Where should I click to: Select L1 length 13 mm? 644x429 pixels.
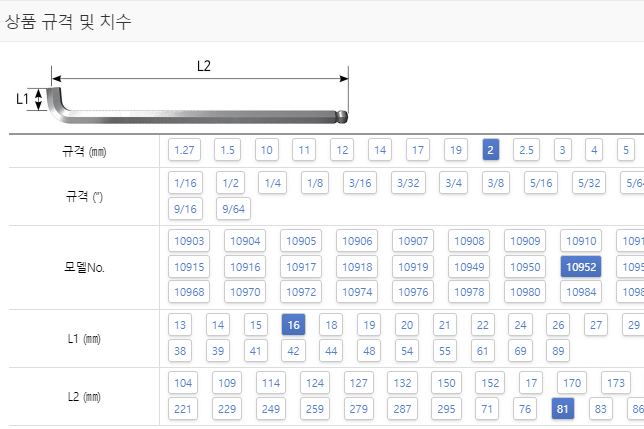180,325
